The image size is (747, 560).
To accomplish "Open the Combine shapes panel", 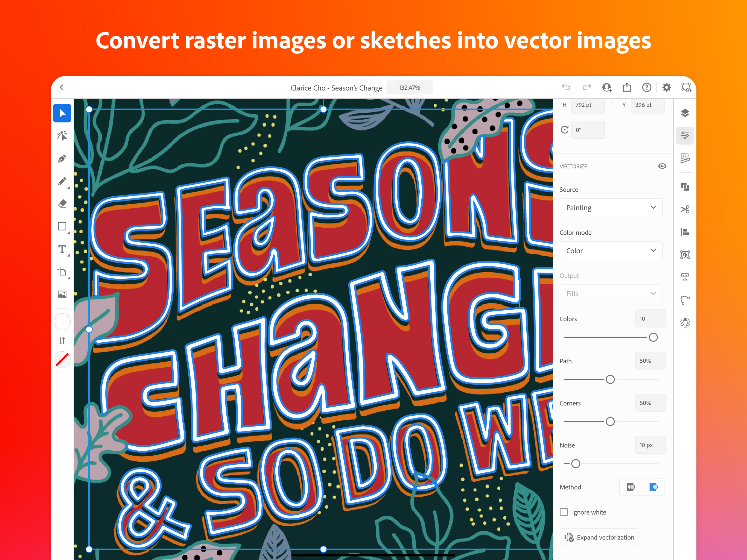I will tap(685, 186).
